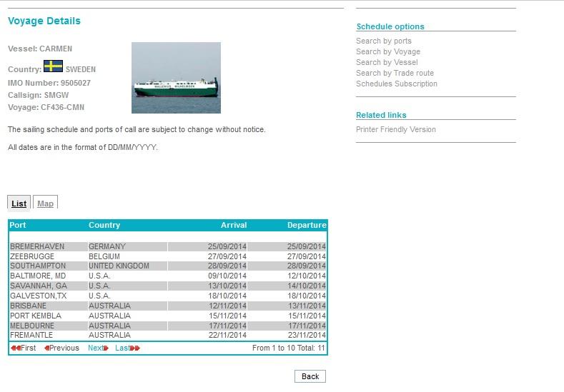Click the Back button
The image size is (564, 392).
(x=310, y=376)
